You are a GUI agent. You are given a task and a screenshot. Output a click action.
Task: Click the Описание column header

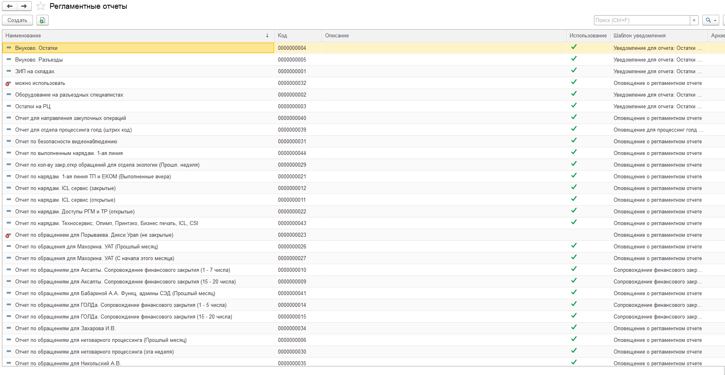coord(444,36)
